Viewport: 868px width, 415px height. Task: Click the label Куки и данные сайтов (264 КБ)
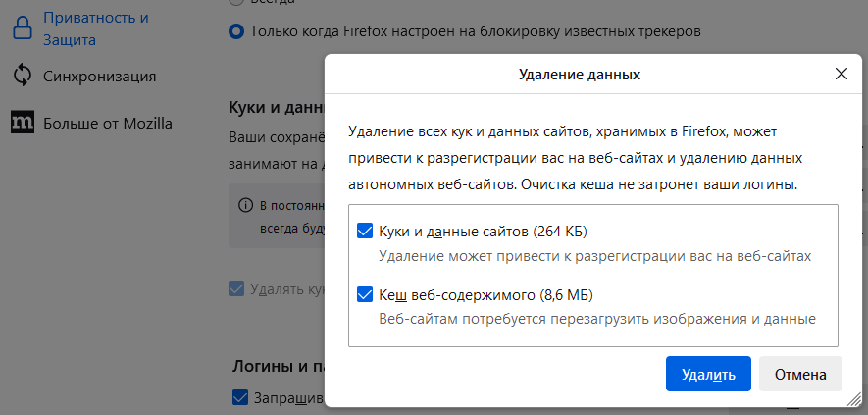pos(483,232)
